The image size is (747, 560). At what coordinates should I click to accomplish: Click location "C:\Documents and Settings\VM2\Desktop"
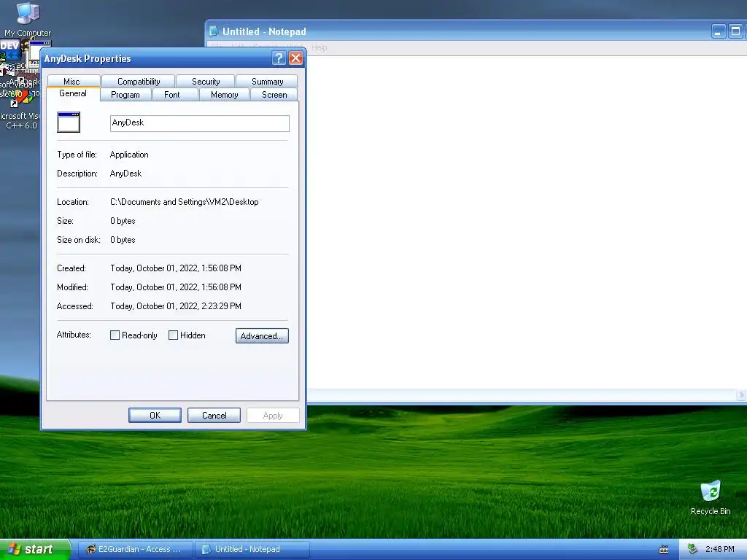pos(185,202)
